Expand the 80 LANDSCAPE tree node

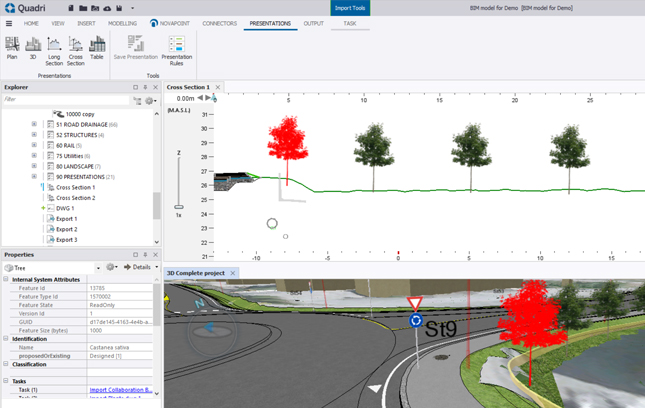coord(34,166)
